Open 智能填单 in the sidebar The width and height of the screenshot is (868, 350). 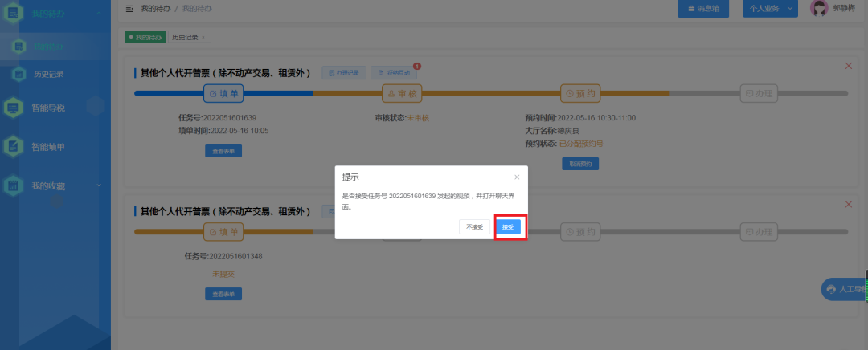48,147
